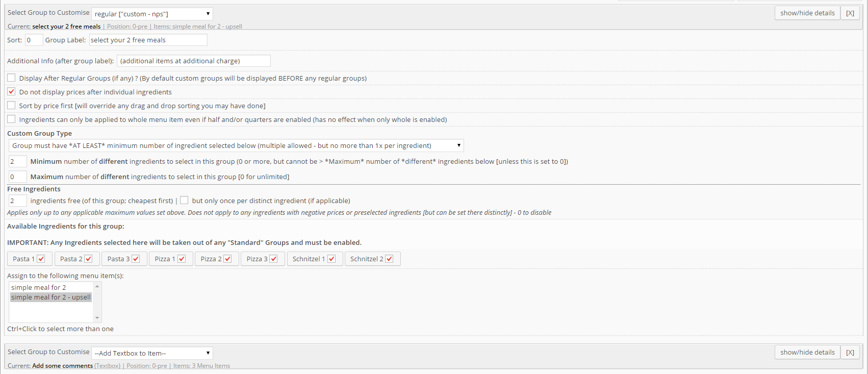Enable Display After Regular Groups checkbox
The height and width of the screenshot is (374, 868).
click(11, 78)
